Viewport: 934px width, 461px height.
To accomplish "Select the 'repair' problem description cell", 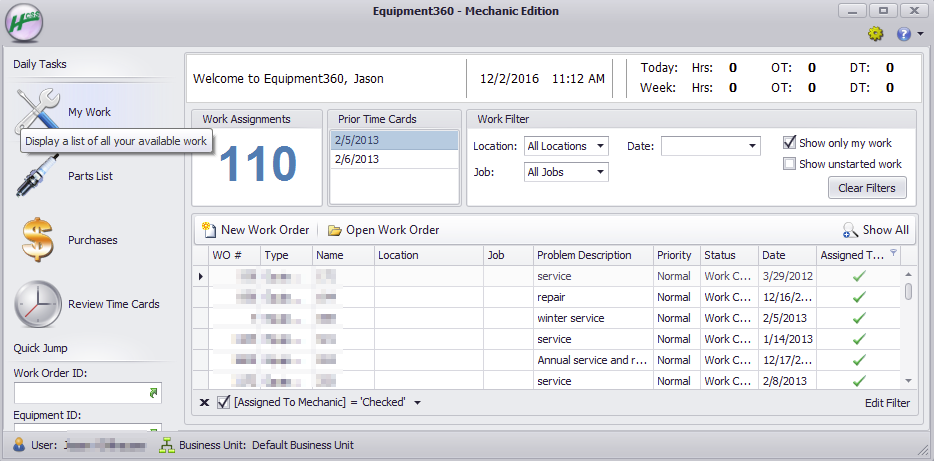I will [x=593, y=297].
